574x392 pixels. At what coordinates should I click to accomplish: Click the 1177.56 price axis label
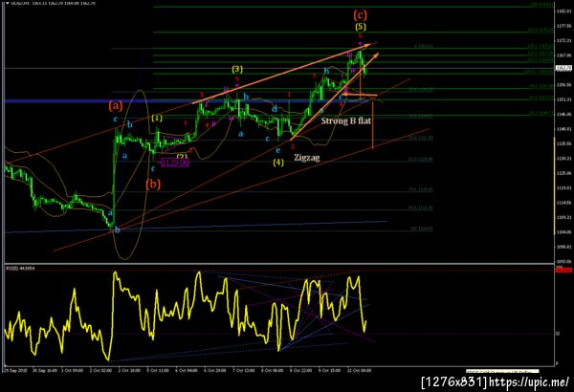pyautogui.click(x=563, y=26)
